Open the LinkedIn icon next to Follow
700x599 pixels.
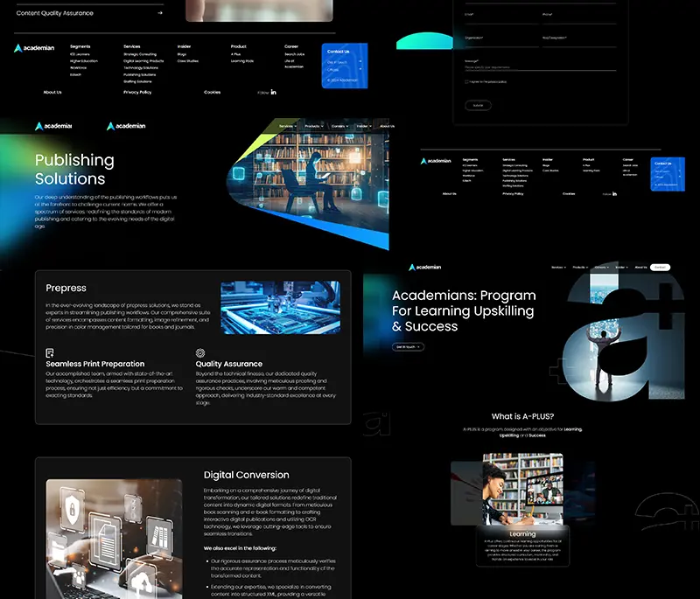272,92
